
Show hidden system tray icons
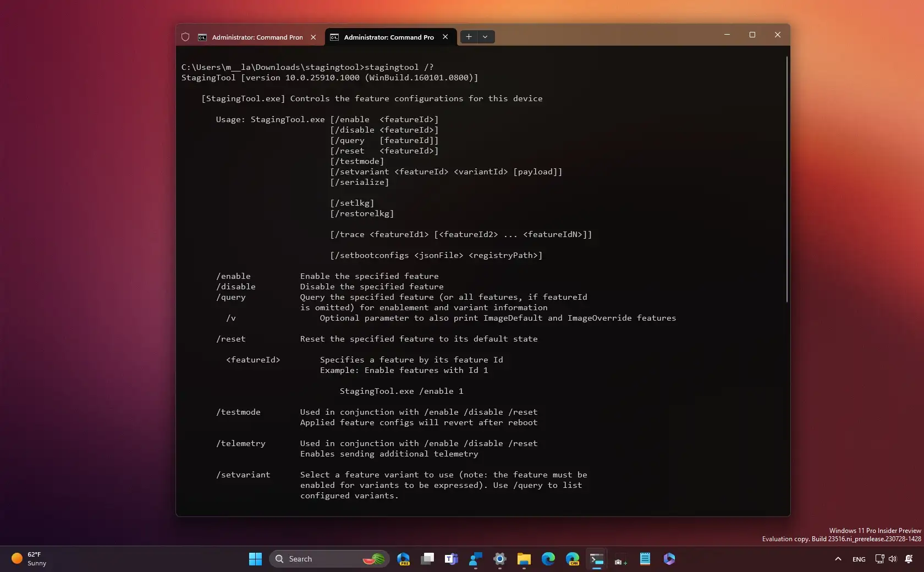(838, 559)
